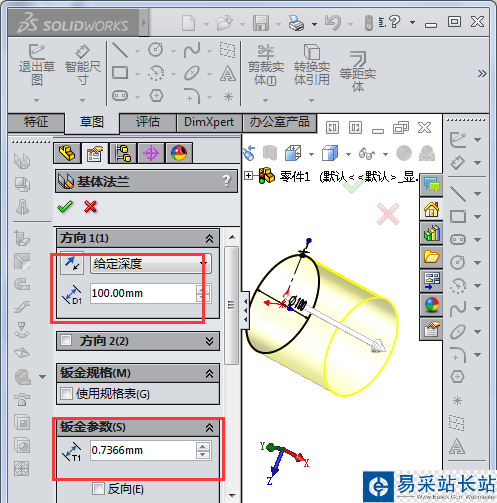The image size is (497, 503).
Task: Open the Design Library task pane icon
Action: click(x=431, y=233)
